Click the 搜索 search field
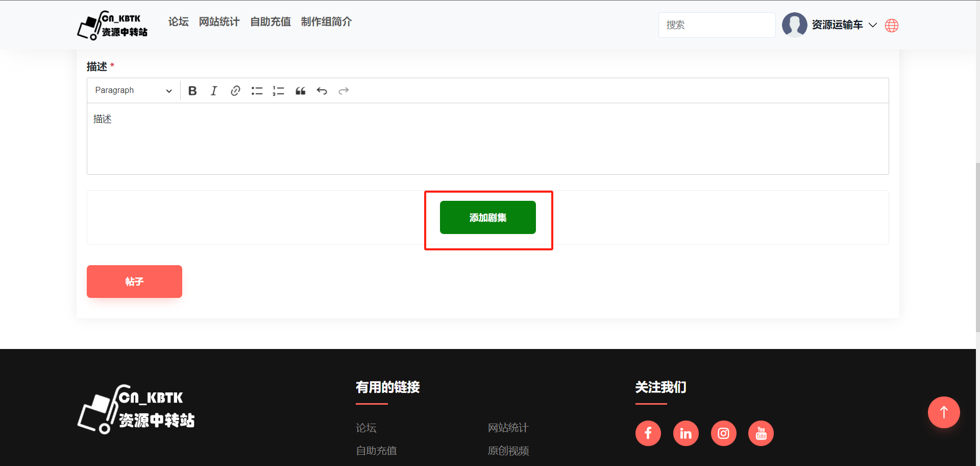 click(717, 25)
